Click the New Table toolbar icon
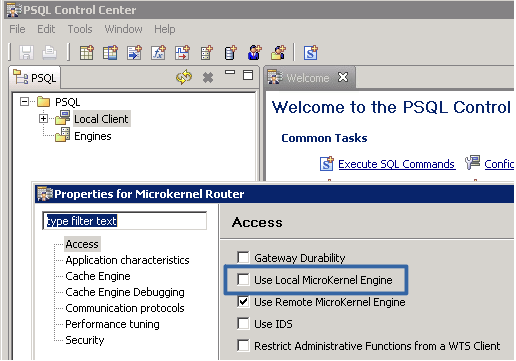 [87, 53]
